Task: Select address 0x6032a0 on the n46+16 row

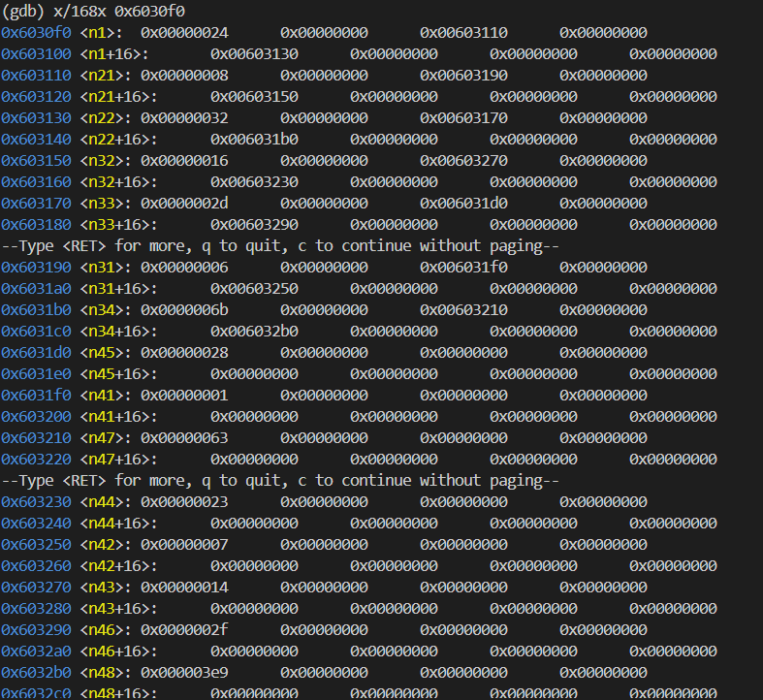Action: point(36,652)
